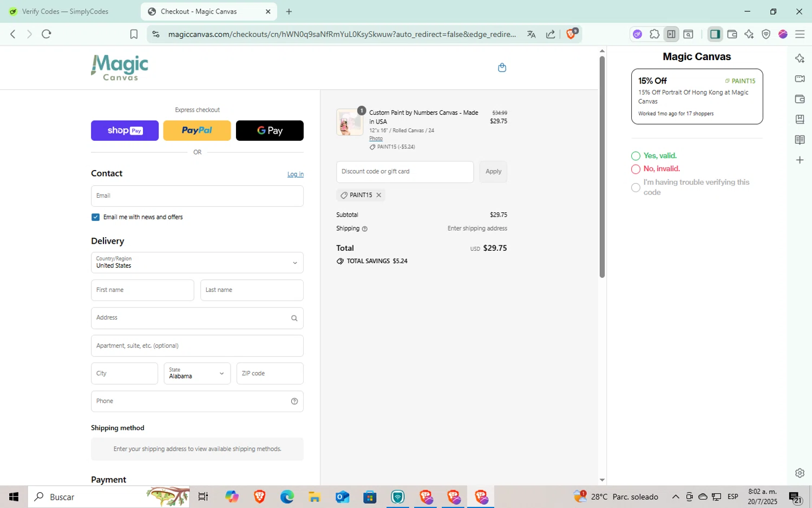The height and width of the screenshot is (508, 812).
Task: Open sidebar wallet icon
Action: (800, 99)
